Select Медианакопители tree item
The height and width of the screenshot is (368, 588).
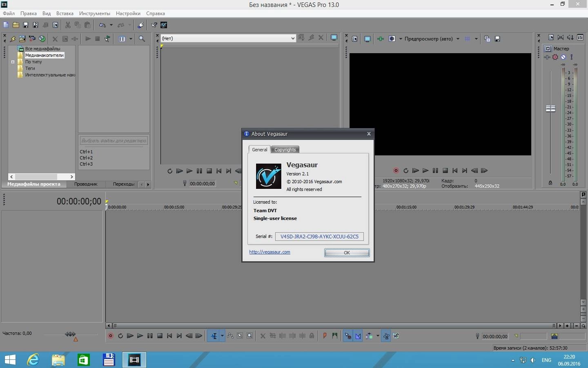click(45, 55)
